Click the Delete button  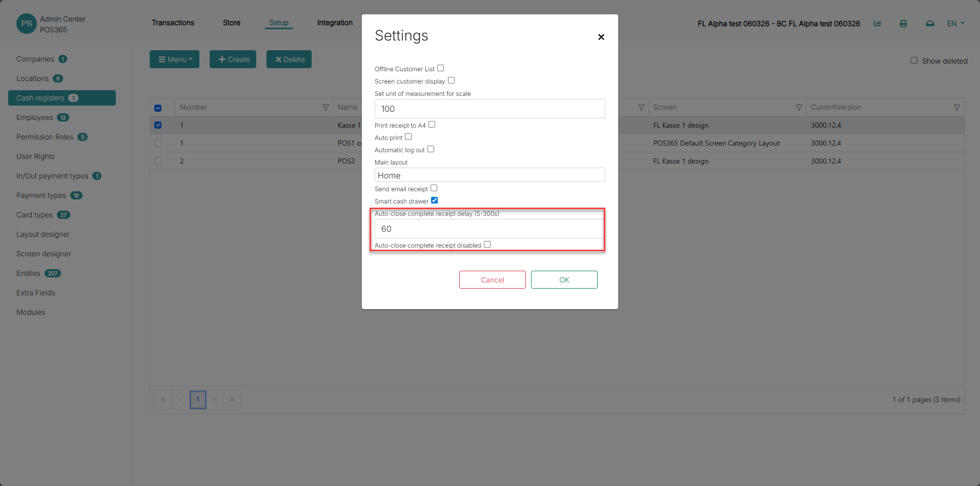(x=289, y=59)
